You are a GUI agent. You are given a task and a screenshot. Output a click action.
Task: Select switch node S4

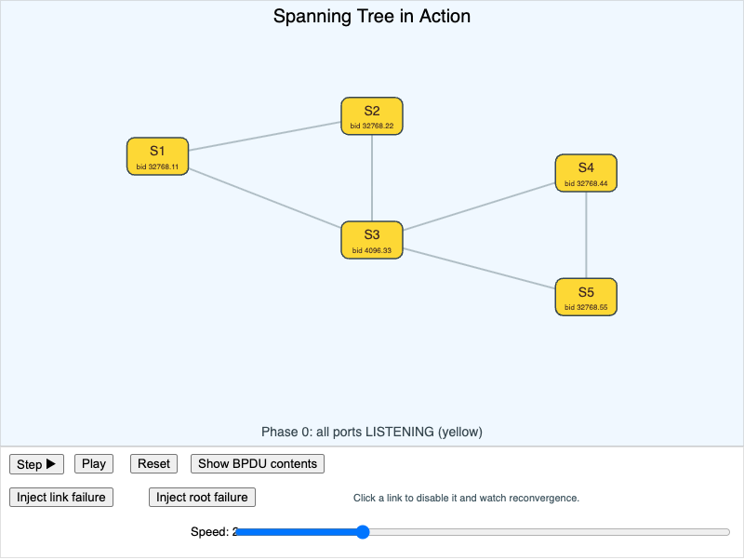[586, 173]
